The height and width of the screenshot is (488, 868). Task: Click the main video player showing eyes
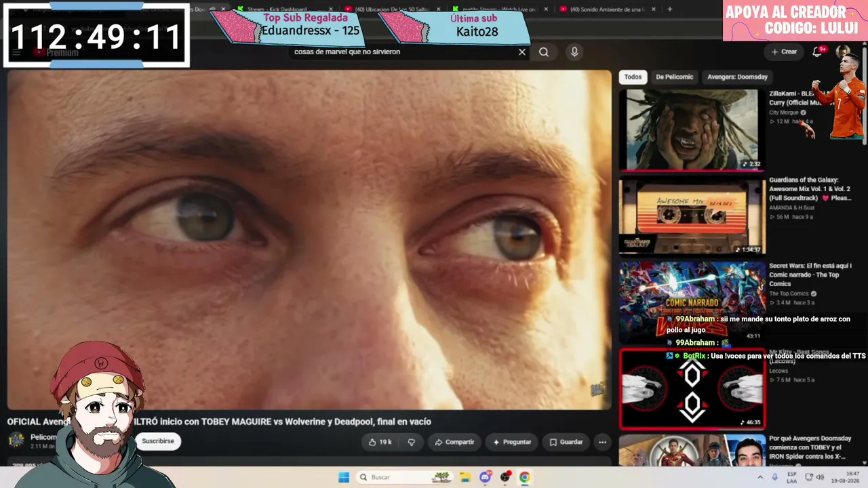(x=309, y=239)
